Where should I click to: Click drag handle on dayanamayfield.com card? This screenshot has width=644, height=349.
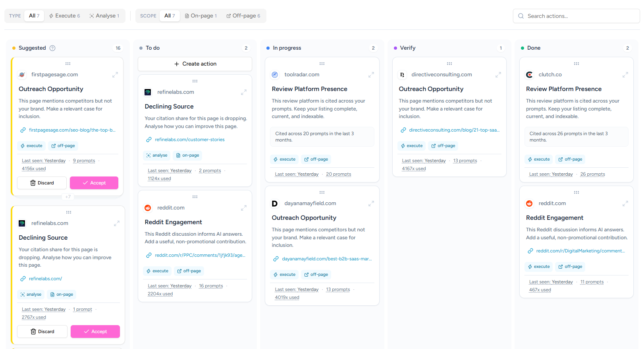(322, 192)
